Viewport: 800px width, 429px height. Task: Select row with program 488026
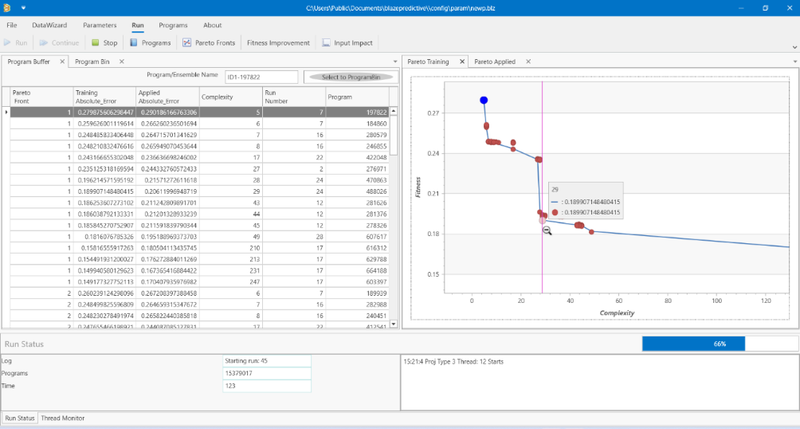coord(199,191)
